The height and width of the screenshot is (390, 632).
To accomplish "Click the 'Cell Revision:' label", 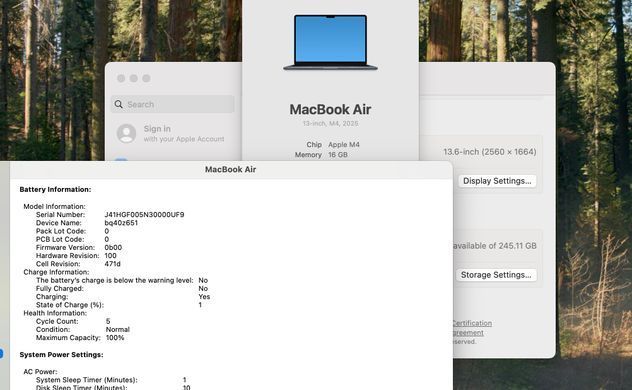I will tap(58, 264).
